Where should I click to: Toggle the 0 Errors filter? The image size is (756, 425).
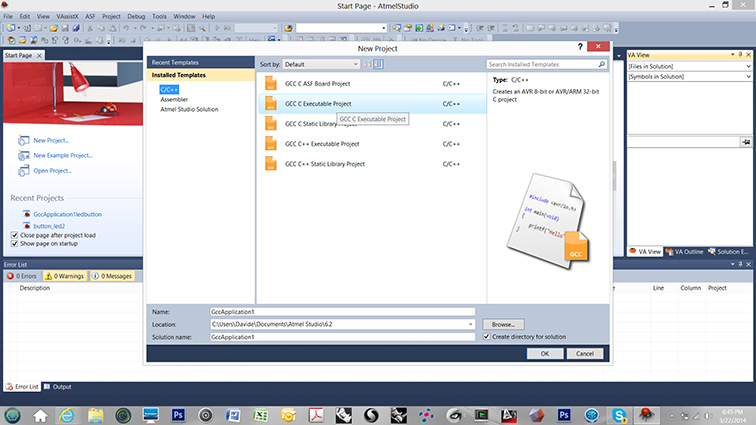[22, 276]
